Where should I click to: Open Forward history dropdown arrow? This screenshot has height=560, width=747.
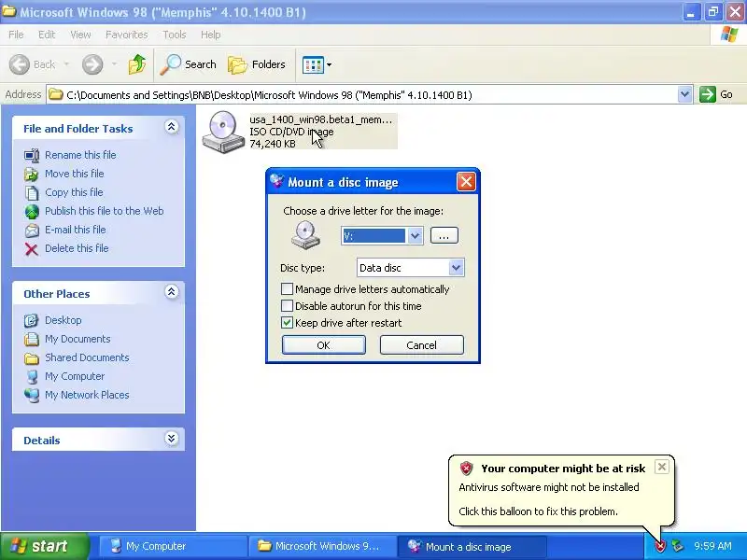pyautogui.click(x=114, y=64)
